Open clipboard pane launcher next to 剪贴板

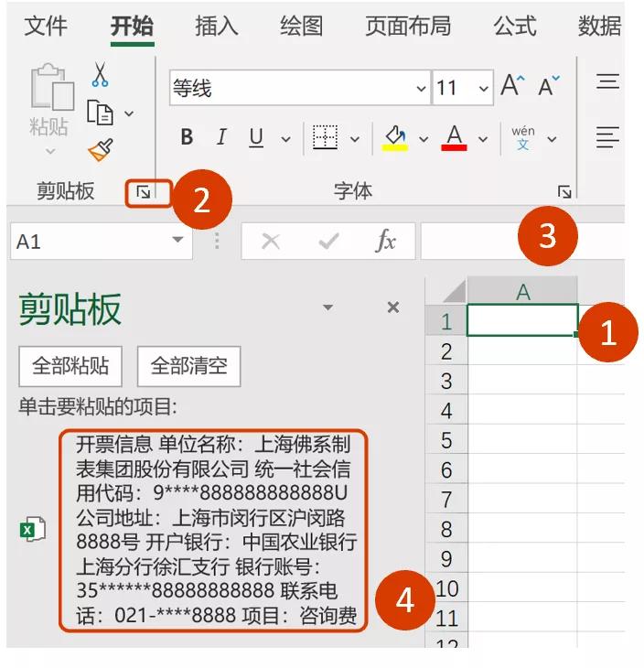[x=144, y=192]
